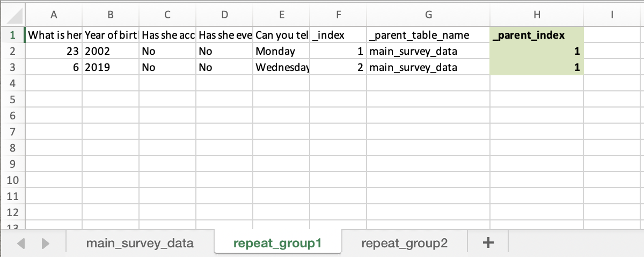Click cell containing Wednesday
This screenshot has width=644, height=257.
point(281,68)
